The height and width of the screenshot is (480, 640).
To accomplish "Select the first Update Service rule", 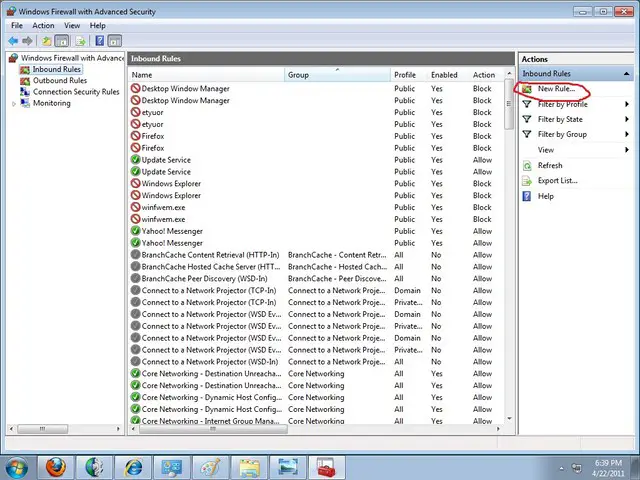I will [316, 160].
